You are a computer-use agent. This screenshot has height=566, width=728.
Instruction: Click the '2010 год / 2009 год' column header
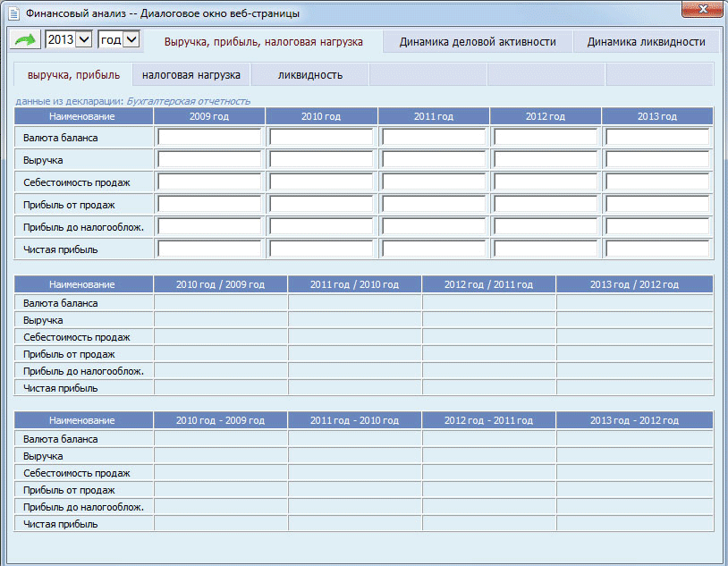221,284
